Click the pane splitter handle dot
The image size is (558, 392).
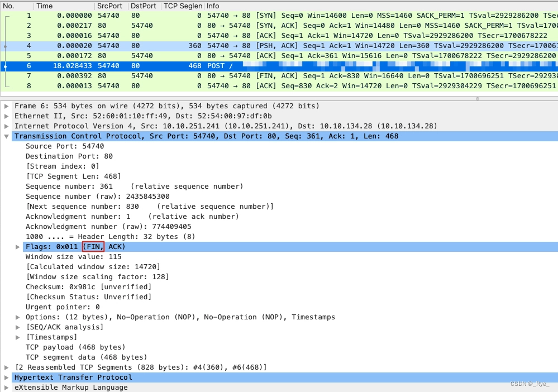478,98
